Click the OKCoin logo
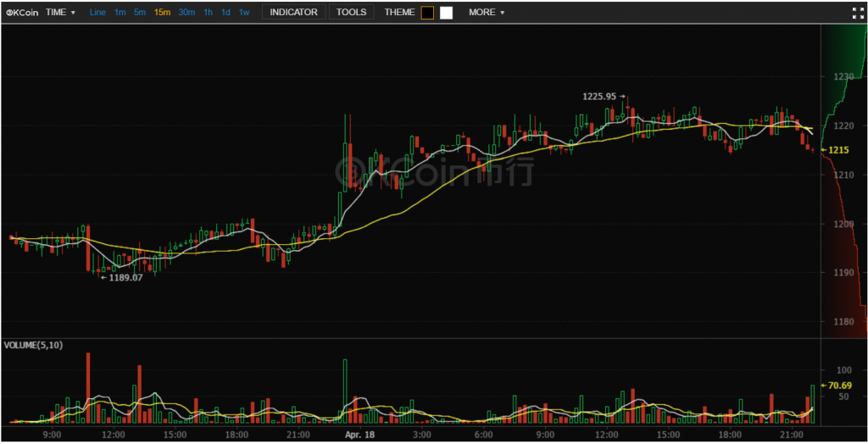This screenshot has height=444, width=868. point(22,13)
